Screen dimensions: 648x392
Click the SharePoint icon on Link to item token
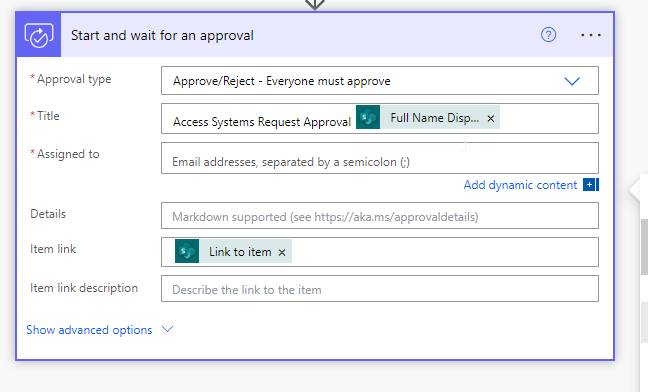click(187, 251)
